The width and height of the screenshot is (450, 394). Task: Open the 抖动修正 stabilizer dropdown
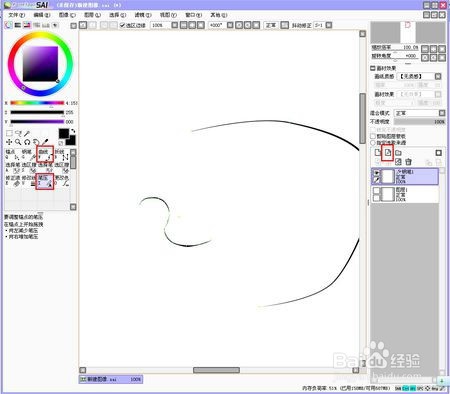pyautogui.click(x=329, y=25)
